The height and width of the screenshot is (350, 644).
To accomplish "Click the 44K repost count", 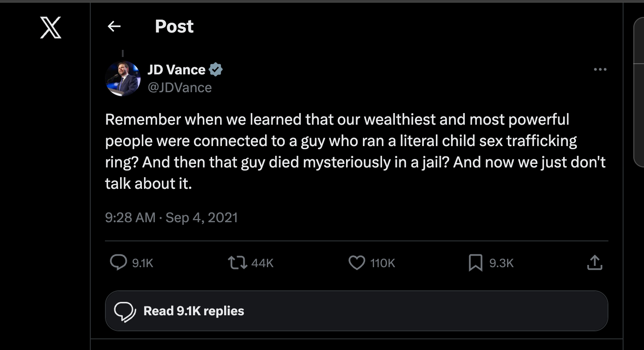I will point(262,263).
